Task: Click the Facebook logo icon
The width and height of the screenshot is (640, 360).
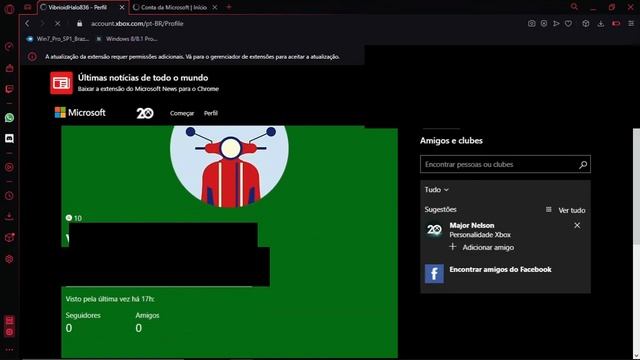Action: click(x=434, y=273)
